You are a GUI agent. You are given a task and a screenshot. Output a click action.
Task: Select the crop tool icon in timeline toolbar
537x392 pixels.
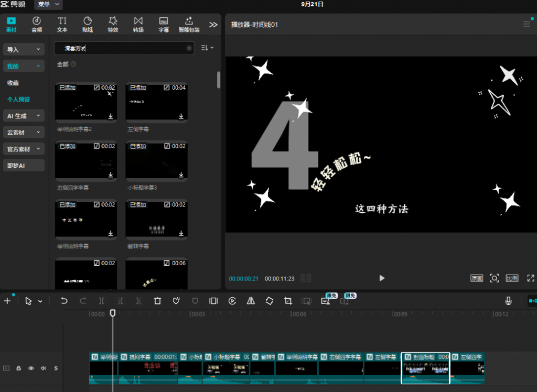[288, 301]
